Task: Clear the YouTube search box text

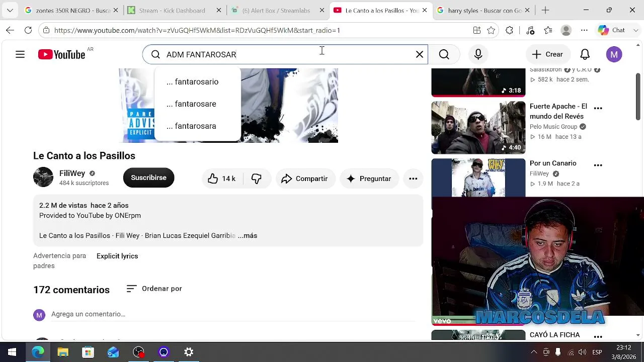Action: click(420, 54)
